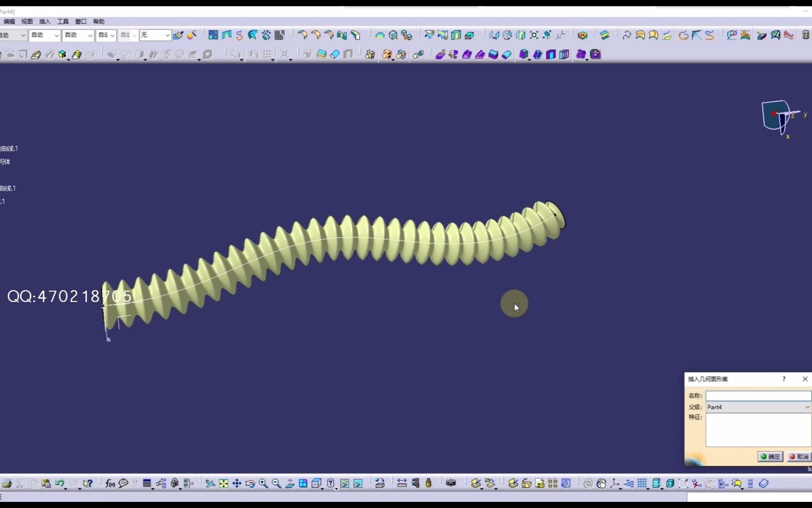Click the sphere with wand icon
Image resolution: width=812 pixels, height=508 pixels.
coord(192,35)
